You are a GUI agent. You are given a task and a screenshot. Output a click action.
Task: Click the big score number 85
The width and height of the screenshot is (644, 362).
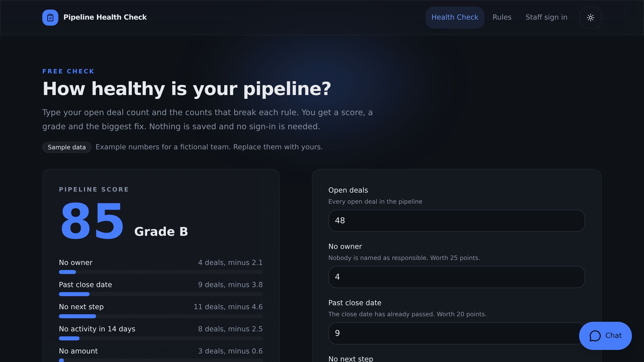pyautogui.click(x=92, y=221)
